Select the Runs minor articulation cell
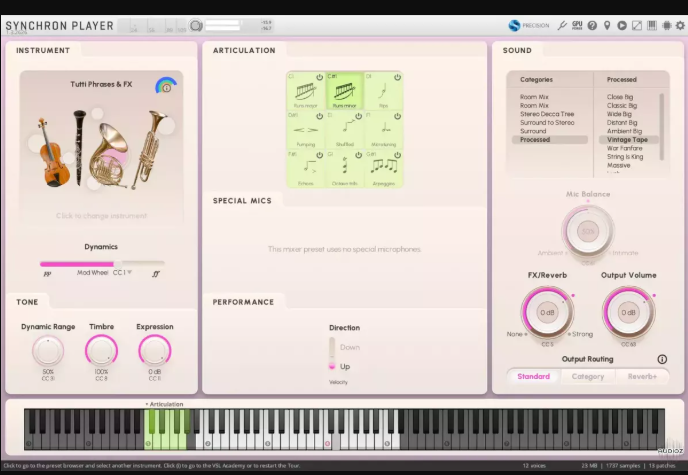The image size is (688, 475). coord(344,91)
